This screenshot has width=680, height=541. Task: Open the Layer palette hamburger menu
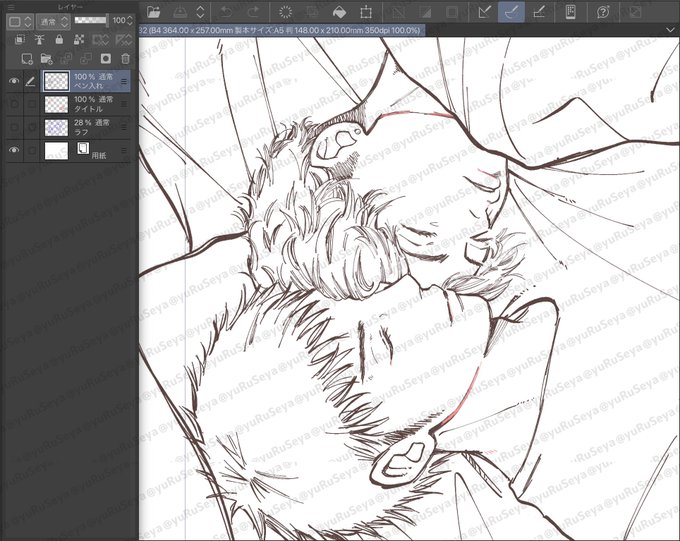point(11,7)
